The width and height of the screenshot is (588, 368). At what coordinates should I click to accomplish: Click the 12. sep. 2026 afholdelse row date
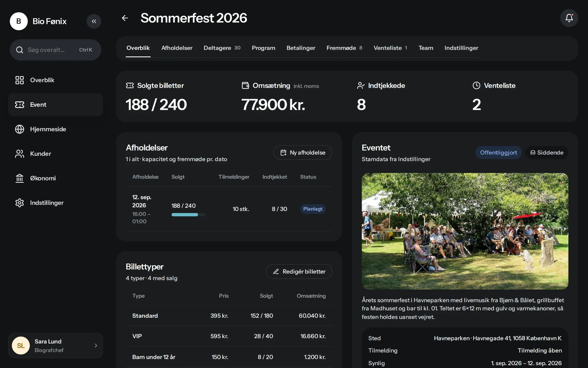pos(142,201)
